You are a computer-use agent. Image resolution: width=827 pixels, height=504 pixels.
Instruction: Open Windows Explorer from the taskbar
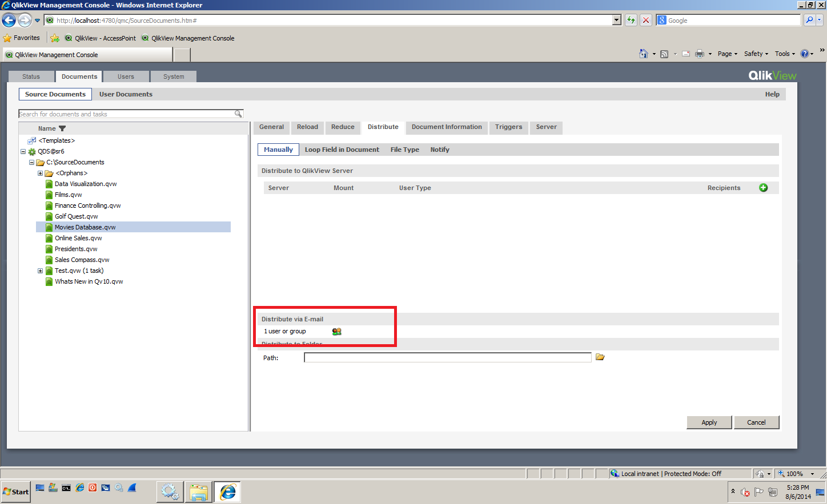click(199, 491)
